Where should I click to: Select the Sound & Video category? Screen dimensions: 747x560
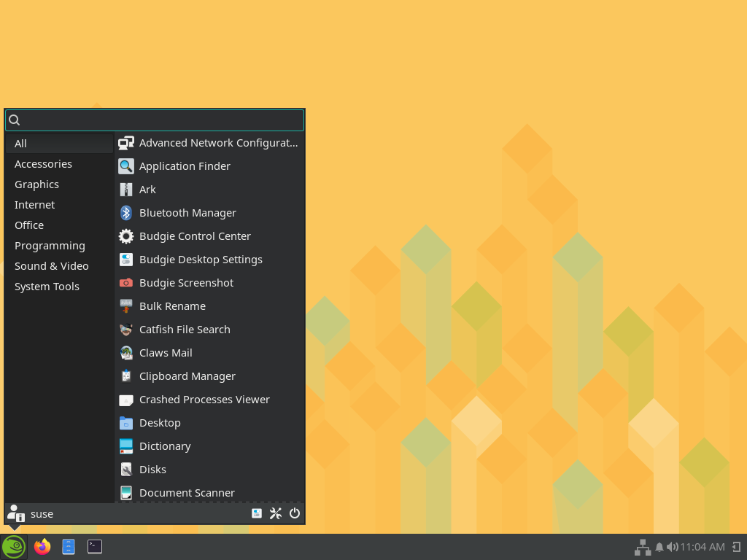pyautogui.click(x=51, y=266)
